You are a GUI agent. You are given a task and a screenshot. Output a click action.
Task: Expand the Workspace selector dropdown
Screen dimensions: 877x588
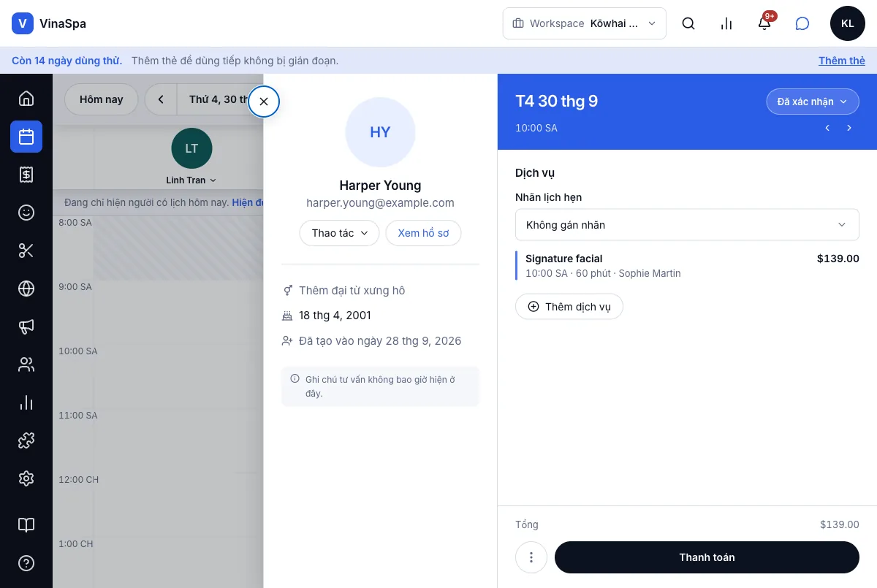[585, 23]
